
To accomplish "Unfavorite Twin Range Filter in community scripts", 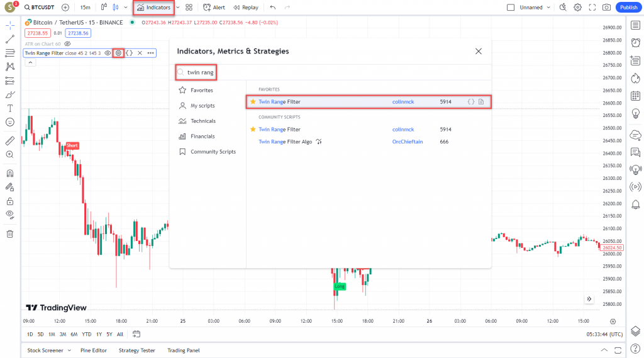I will click(x=253, y=129).
